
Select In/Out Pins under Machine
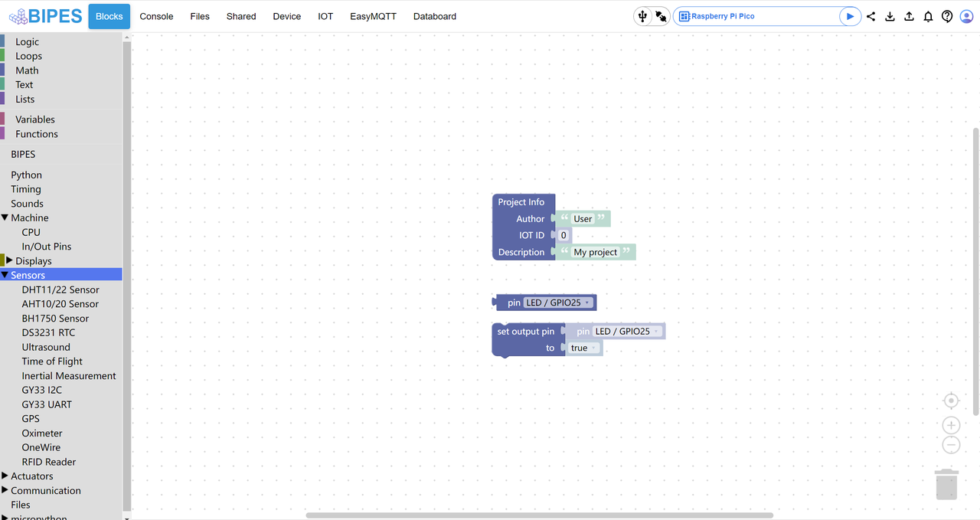(x=61, y=247)
